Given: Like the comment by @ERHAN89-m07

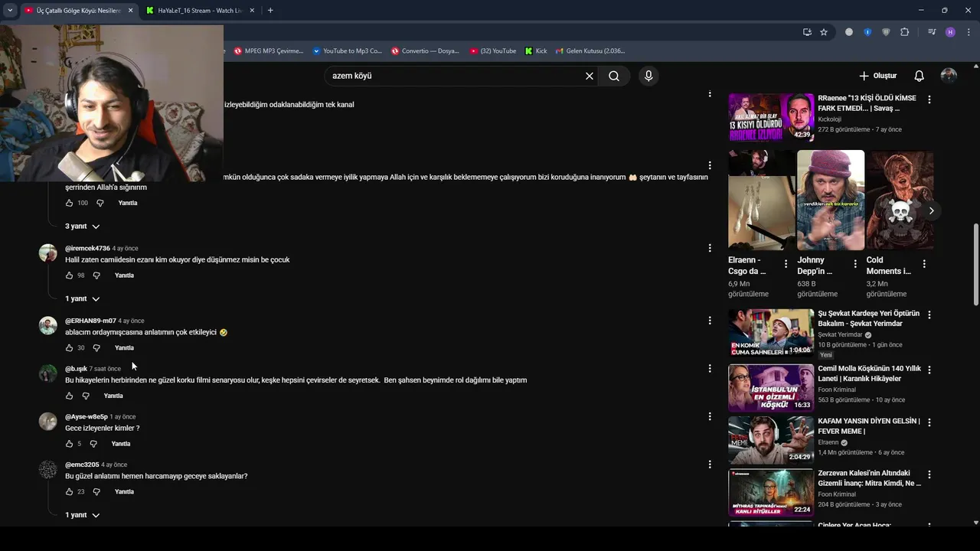Looking at the screenshot, I should tap(69, 348).
